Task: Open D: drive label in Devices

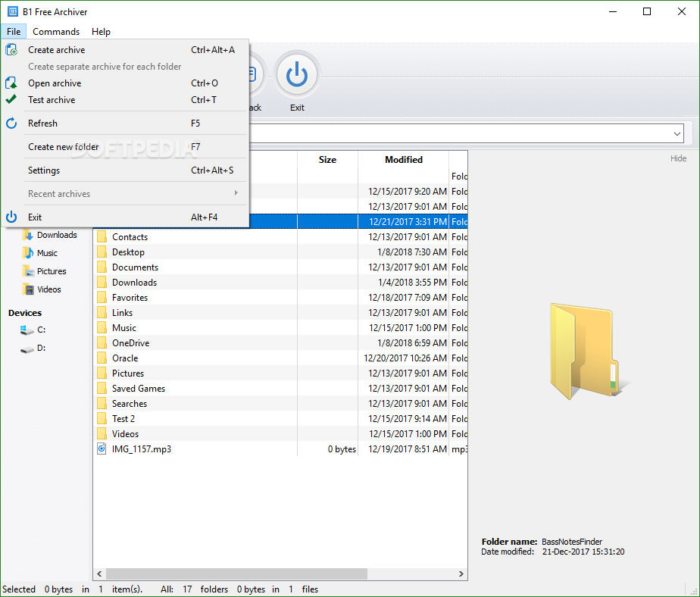Action: coord(41,349)
